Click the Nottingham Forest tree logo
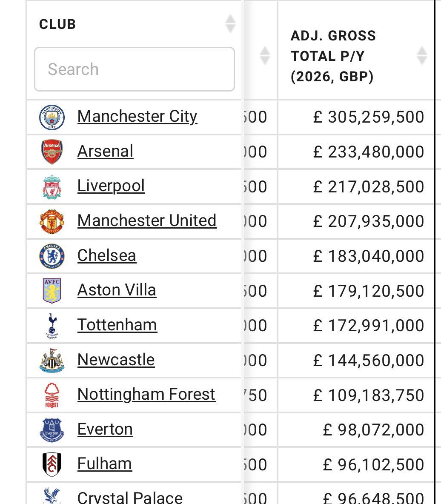Screen dimensions: 441x504 (x=52, y=395)
